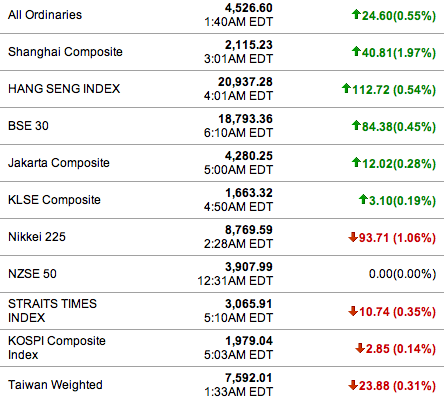This screenshot has height=407, width=444.
Task: Select the Jakarta Composite index name
Action: tap(59, 163)
